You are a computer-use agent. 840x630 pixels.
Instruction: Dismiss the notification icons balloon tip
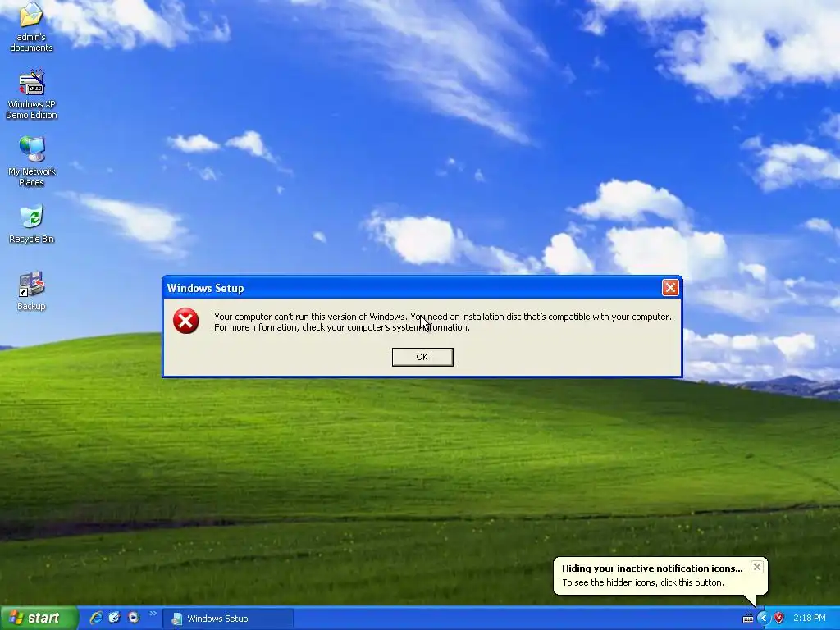[756, 567]
